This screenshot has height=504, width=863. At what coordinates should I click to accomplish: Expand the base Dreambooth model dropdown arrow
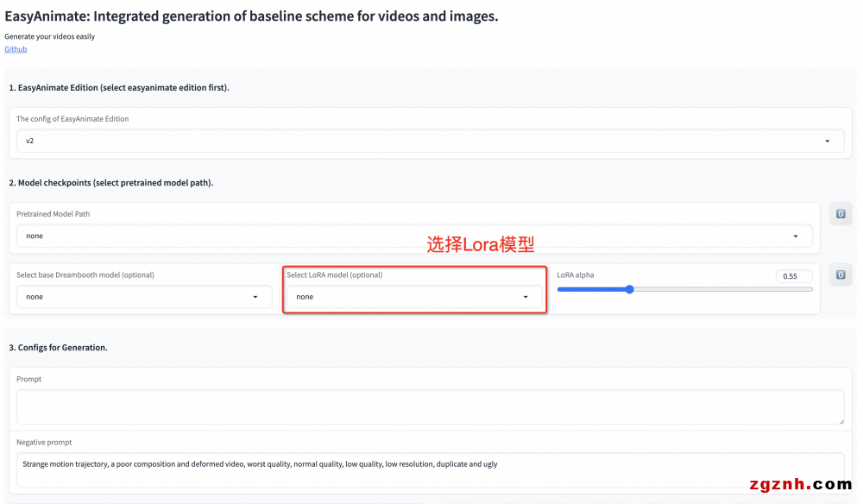pyautogui.click(x=255, y=297)
